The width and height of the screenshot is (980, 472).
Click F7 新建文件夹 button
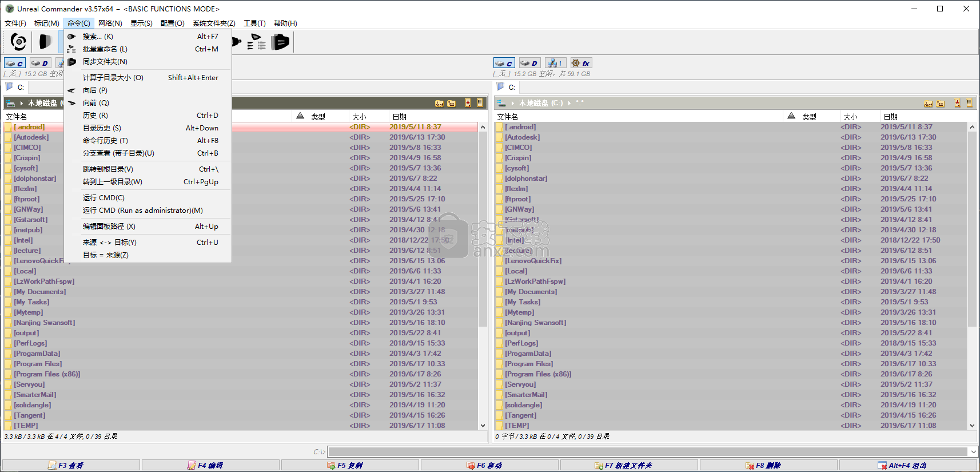coord(630,466)
